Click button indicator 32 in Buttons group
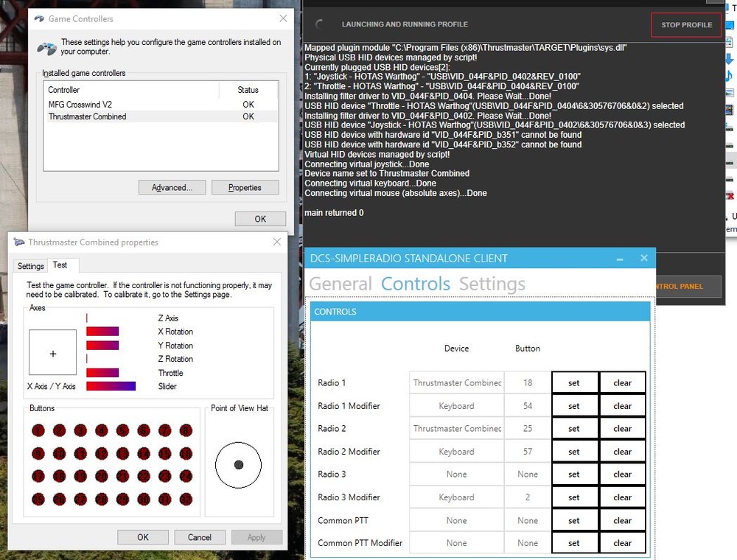Image resolution: width=737 pixels, height=560 pixels. 186,499
